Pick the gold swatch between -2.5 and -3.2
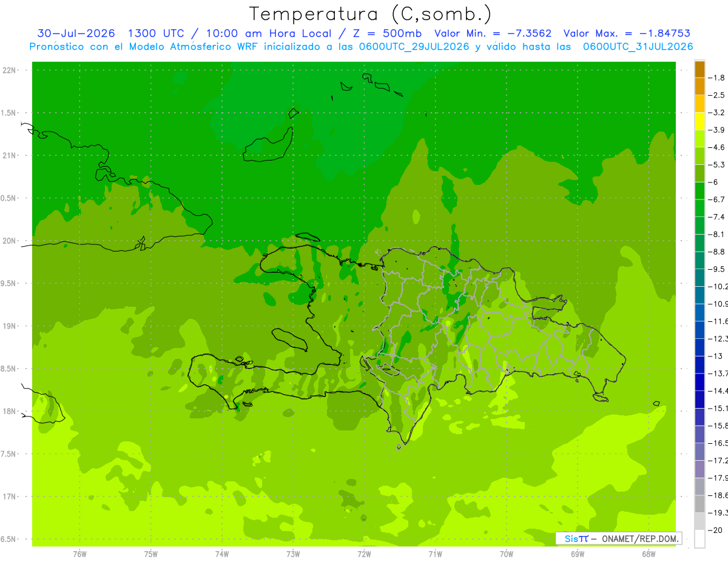728x562 pixels. tap(699, 104)
